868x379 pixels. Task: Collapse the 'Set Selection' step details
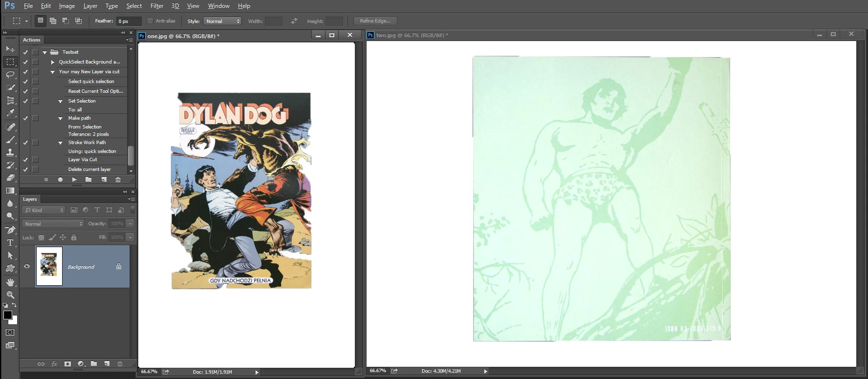tap(61, 101)
